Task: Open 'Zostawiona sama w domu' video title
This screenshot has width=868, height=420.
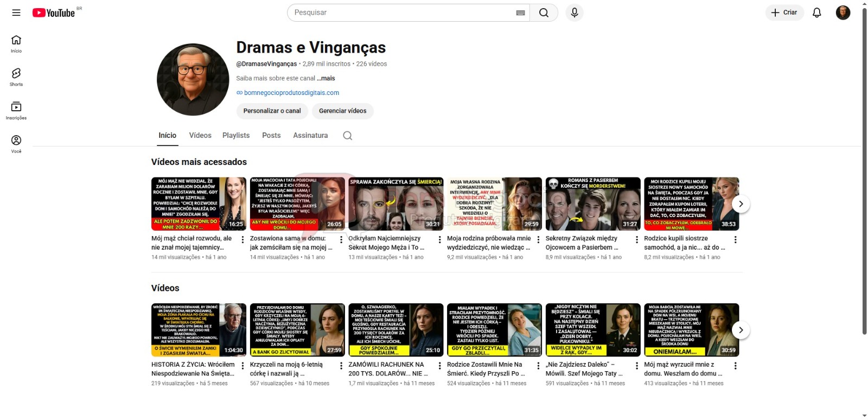Action: 291,243
